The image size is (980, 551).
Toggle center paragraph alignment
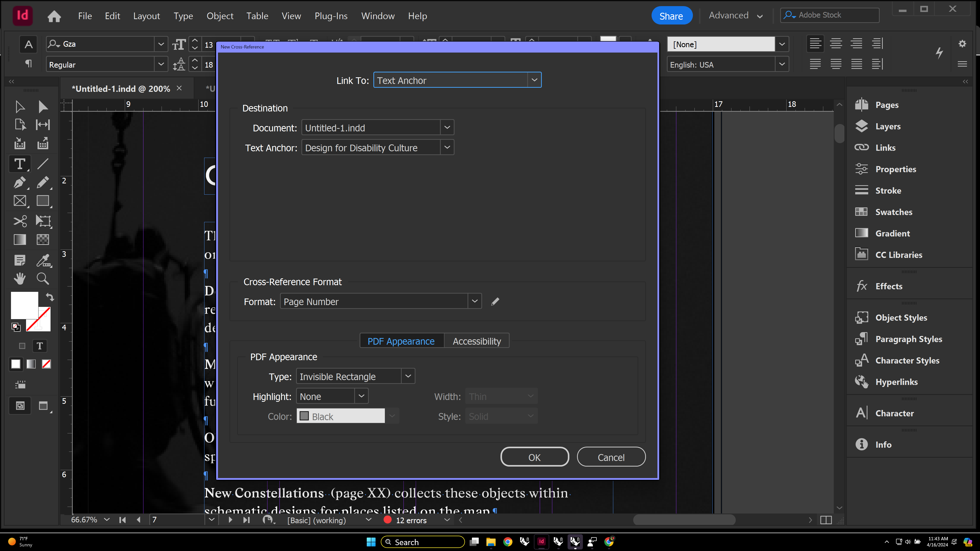tap(836, 43)
